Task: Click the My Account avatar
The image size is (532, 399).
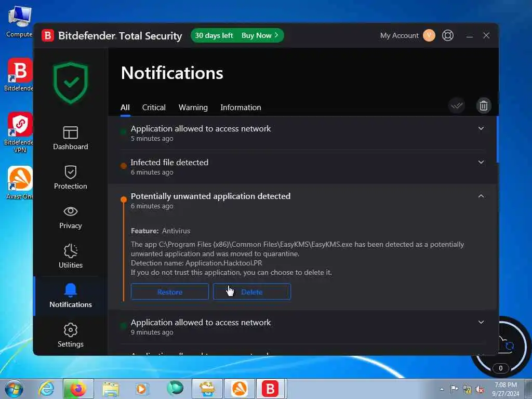Action: 429,35
